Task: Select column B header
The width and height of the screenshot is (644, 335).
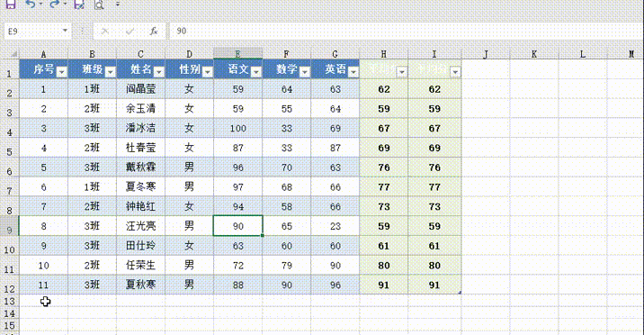Action: (92, 54)
